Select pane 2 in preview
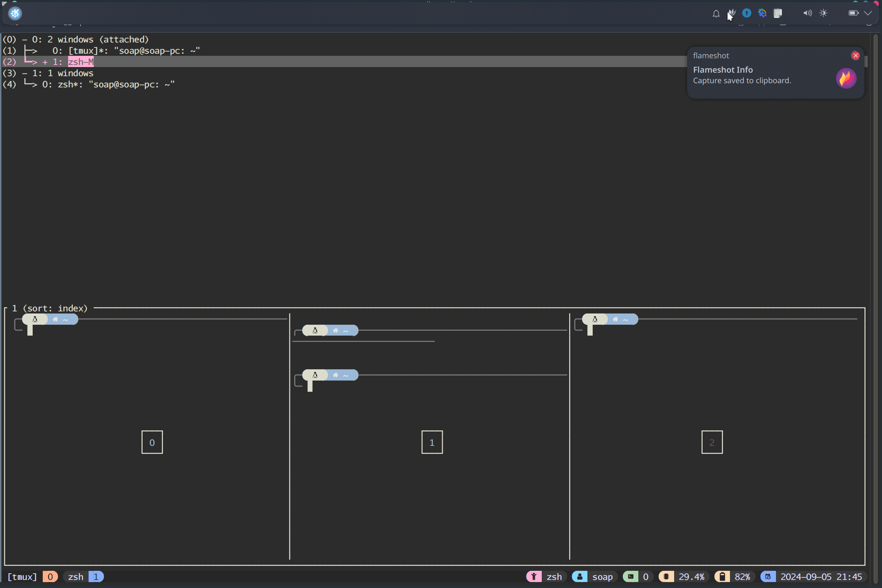Viewport: 882px width, 588px height. pyautogui.click(x=712, y=442)
